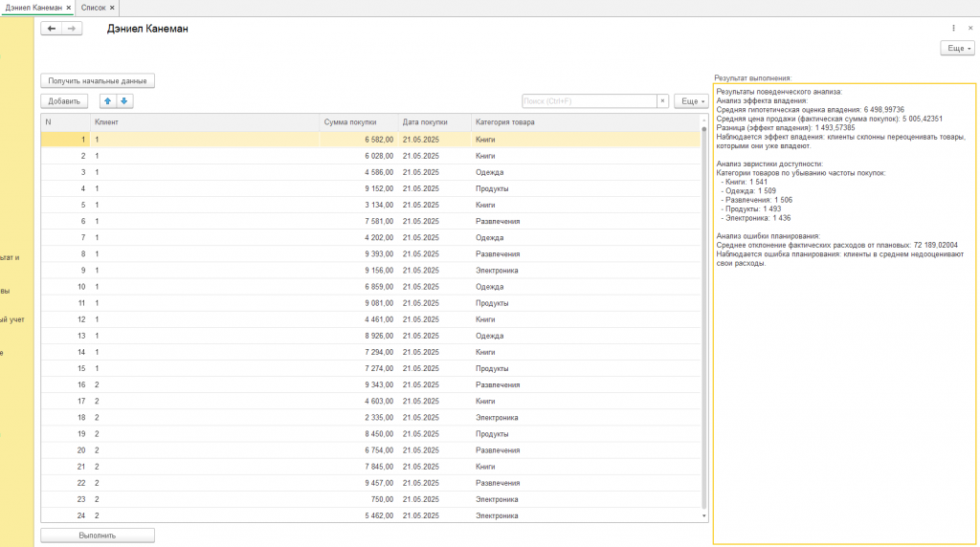
Task: Click line Электроника: 1 436 in results
Action: pos(758,219)
